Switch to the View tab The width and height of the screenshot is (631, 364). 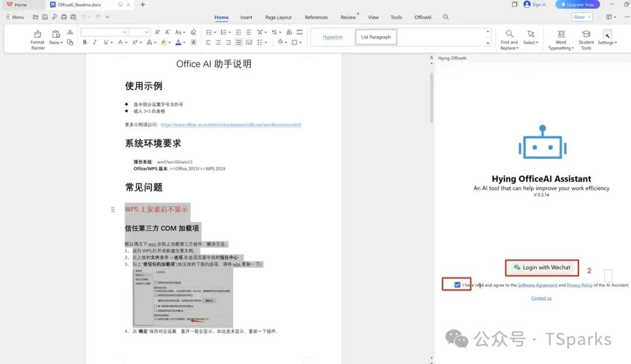click(373, 18)
